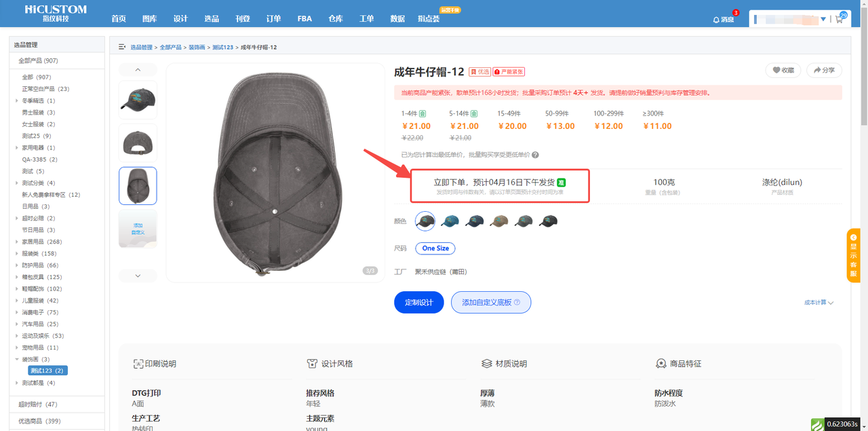Image resolution: width=868 pixels, height=431 pixels.
Task: Expand the 冬季精选 category in sidebar
Action: [x=17, y=100]
